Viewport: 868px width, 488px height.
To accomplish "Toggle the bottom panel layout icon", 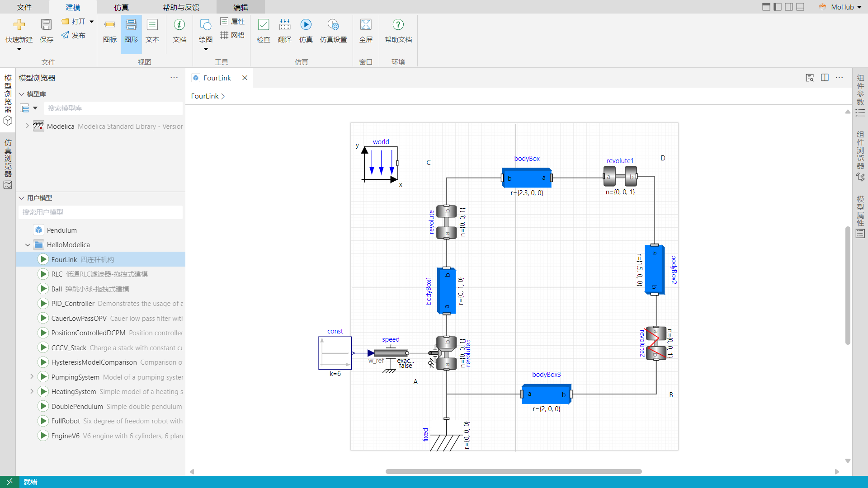I will click(x=800, y=7).
